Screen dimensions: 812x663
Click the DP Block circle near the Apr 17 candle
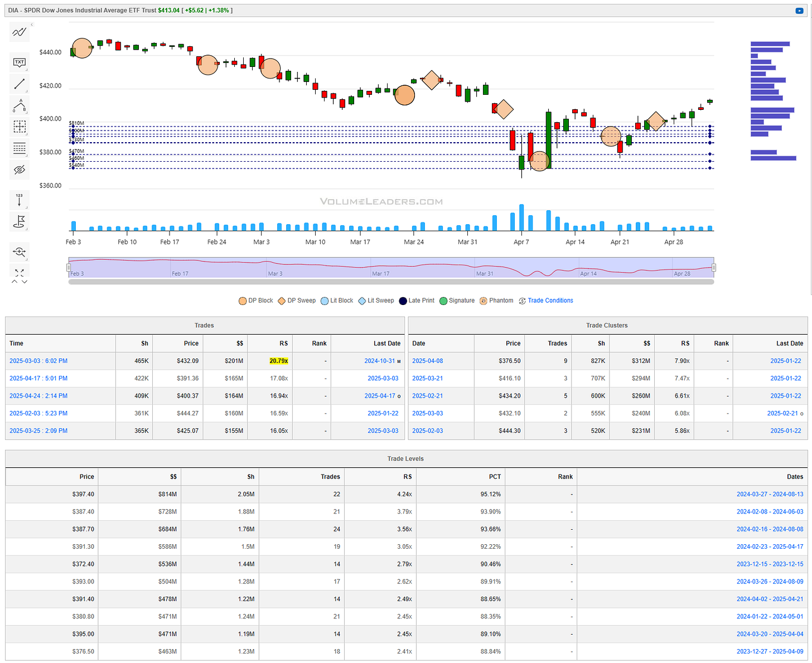click(x=611, y=136)
